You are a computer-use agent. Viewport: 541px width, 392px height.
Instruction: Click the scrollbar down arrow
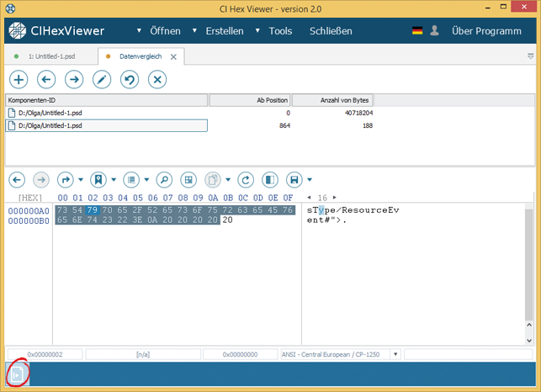(529, 341)
